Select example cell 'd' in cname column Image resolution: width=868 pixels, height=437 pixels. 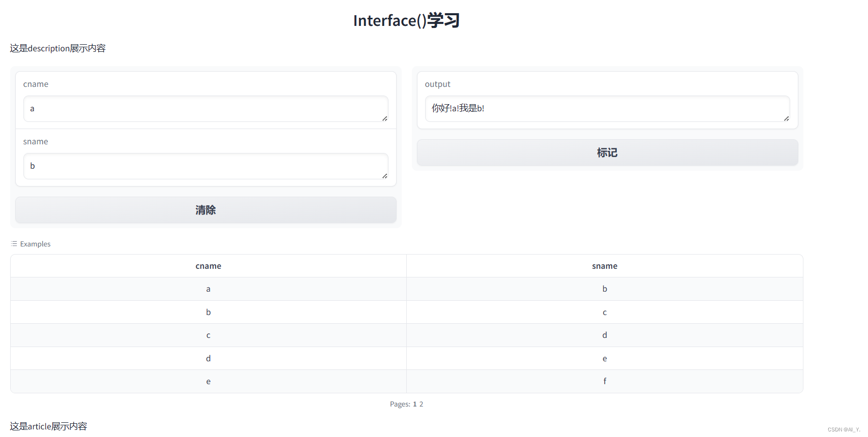click(x=208, y=358)
